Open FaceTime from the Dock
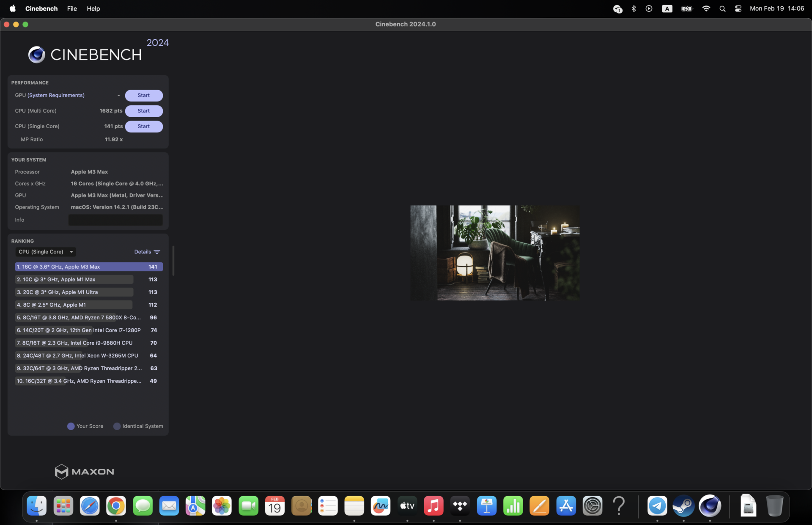 (248, 506)
